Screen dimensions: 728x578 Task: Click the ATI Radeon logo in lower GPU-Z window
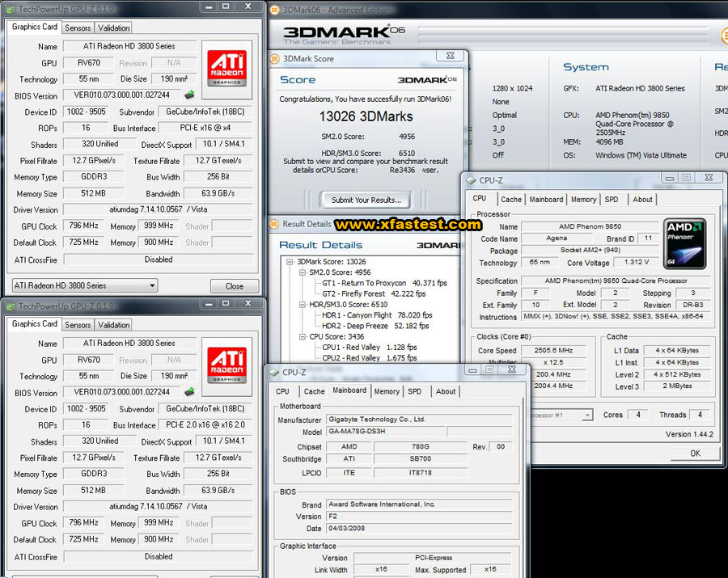pyautogui.click(x=226, y=365)
